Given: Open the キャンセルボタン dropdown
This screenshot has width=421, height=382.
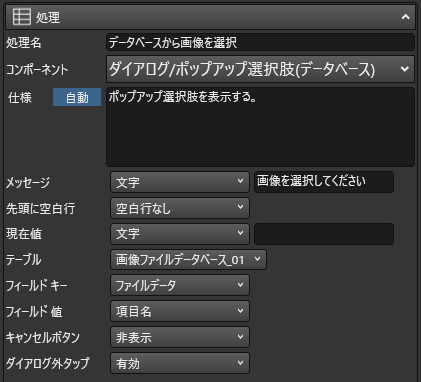Looking at the screenshot, I should point(180,337).
